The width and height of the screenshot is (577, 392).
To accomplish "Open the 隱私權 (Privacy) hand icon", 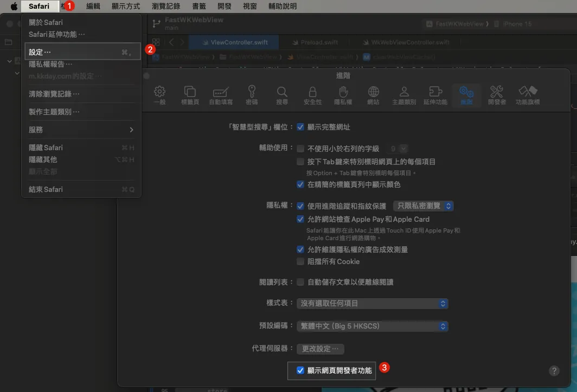I will point(343,95).
